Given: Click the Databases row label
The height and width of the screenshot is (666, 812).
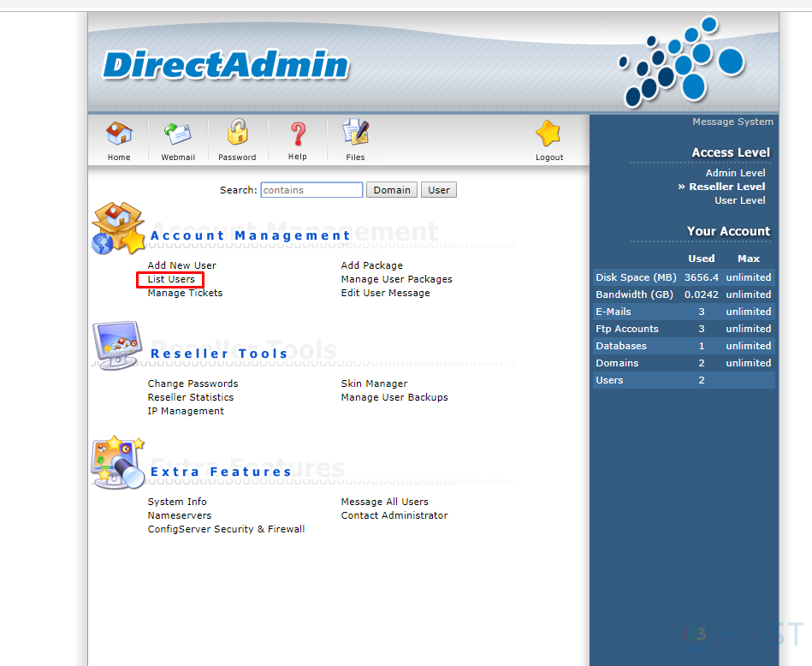Looking at the screenshot, I should pos(621,346).
